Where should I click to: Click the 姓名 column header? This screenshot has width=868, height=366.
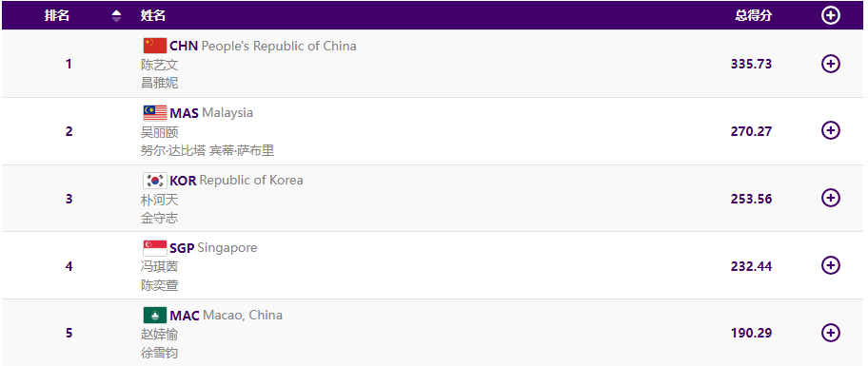coord(153,16)
